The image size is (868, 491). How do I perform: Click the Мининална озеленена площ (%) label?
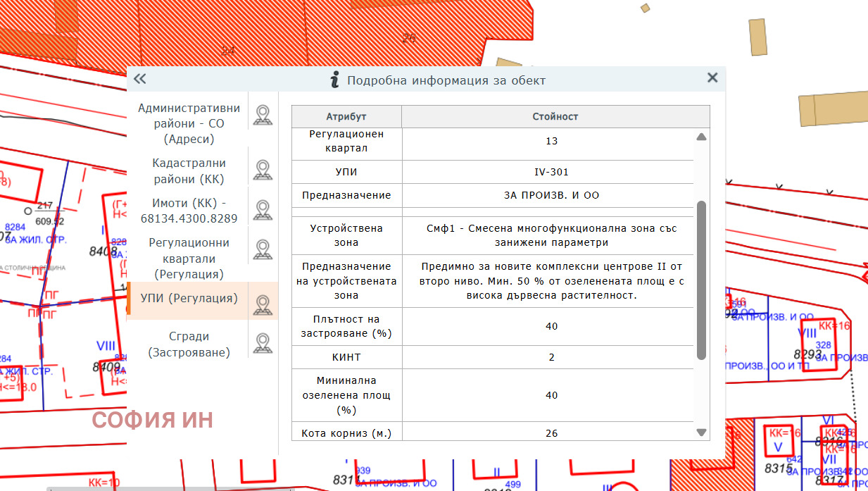tap(346, 395)
